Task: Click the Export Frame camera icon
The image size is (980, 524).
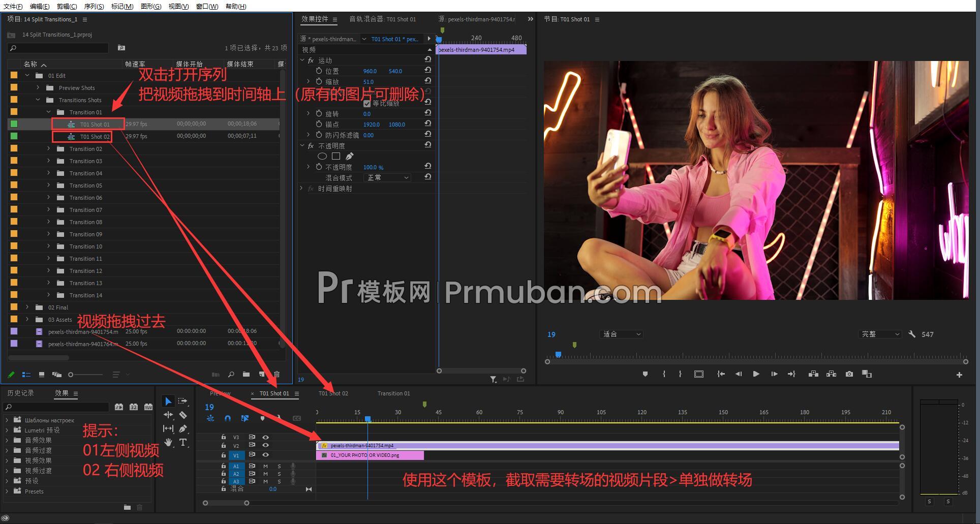Action: coord(848,374)
